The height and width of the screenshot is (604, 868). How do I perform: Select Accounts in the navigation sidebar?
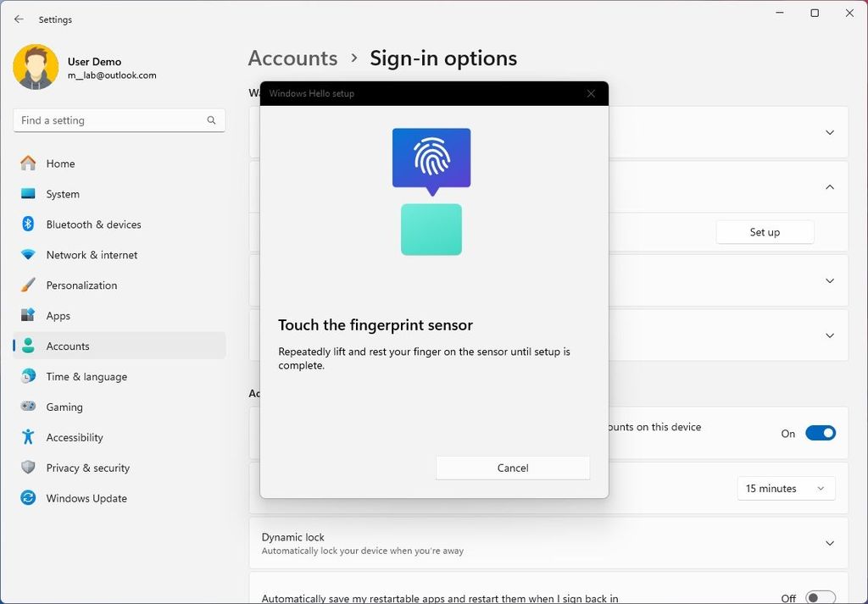(67, 346)
